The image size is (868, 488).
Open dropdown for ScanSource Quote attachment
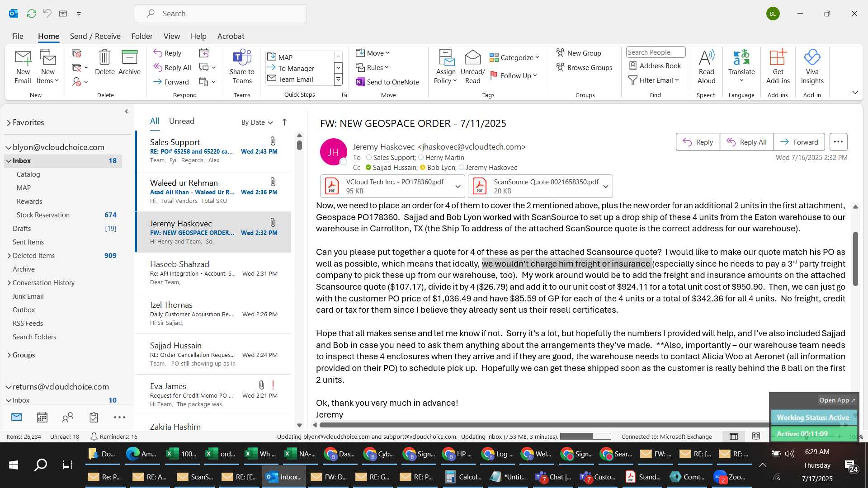606,186
